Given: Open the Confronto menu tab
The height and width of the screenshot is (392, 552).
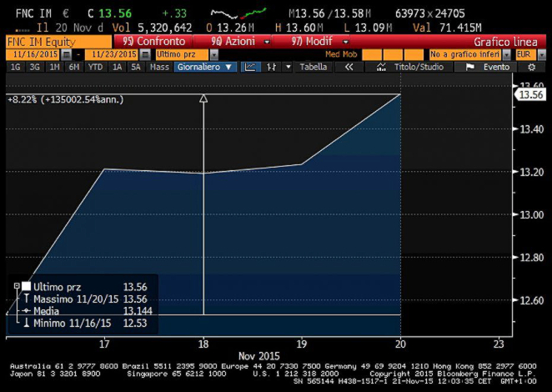Looking at the screenshot, I should tap(153, 41).
